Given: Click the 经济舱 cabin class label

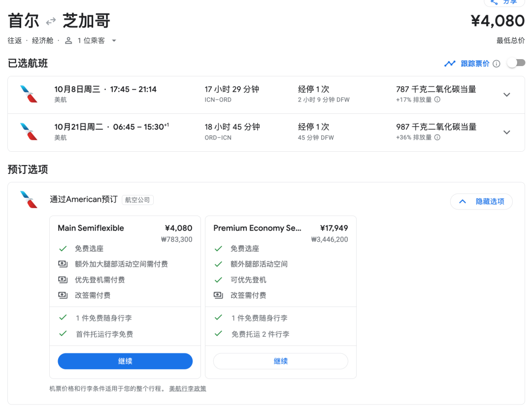Looking at the screenshot, I should 42,40.
